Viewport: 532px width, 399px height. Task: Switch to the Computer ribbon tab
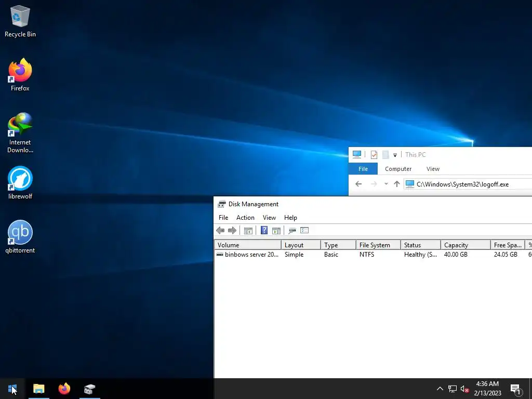point(398,169)
